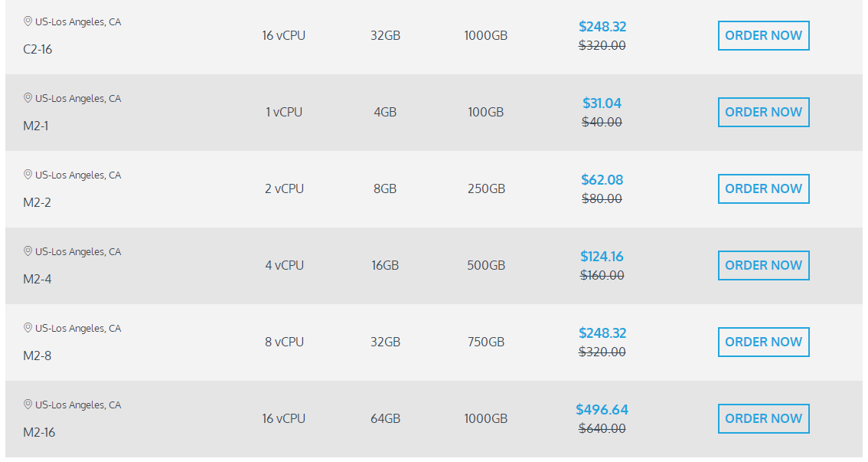Click the 750GB storage value

pyautogui.click(x=485, y=342)
